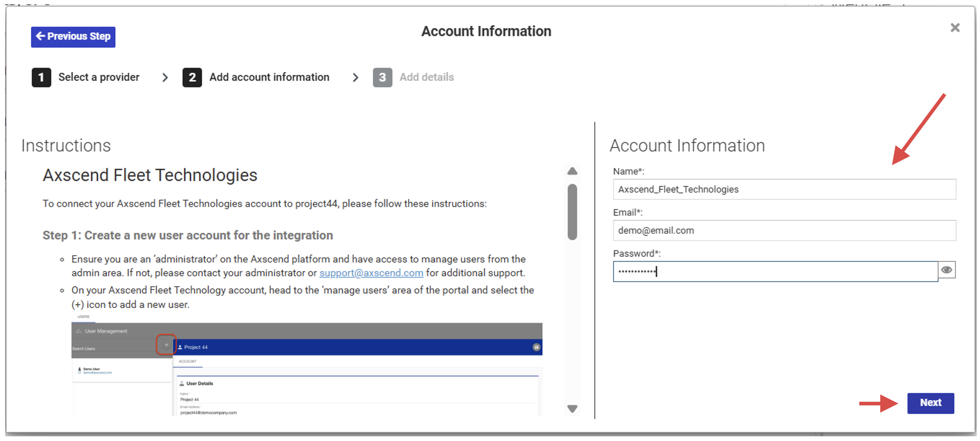Viewport: 980px width, 441px height.
Task: Click the chevron after Add account information
Action: (x=356, y=77)
